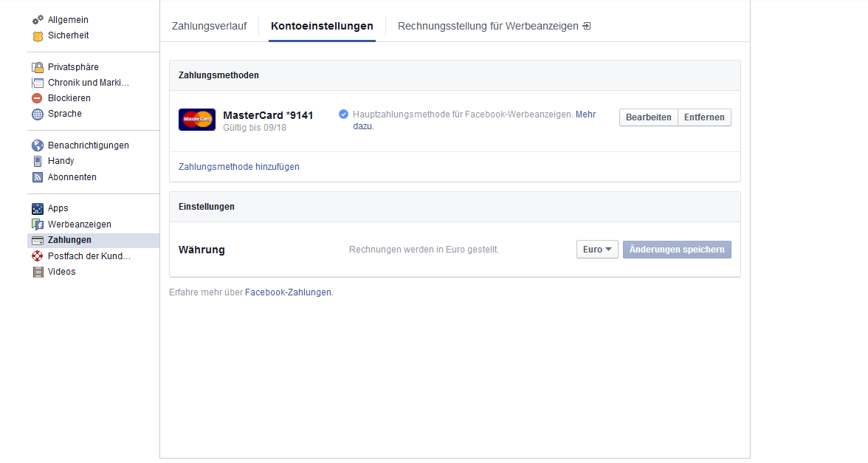Click the Sicherheit badge icon
This screenshot has height=463, width=868.
click(38, 36)
